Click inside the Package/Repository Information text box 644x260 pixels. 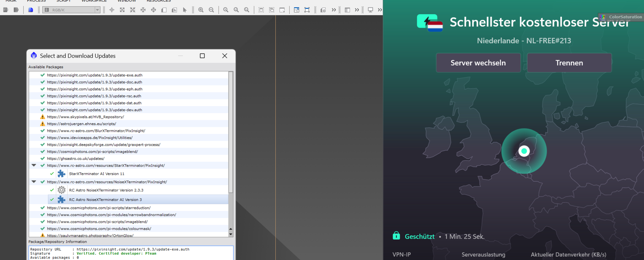click(131, 253)
